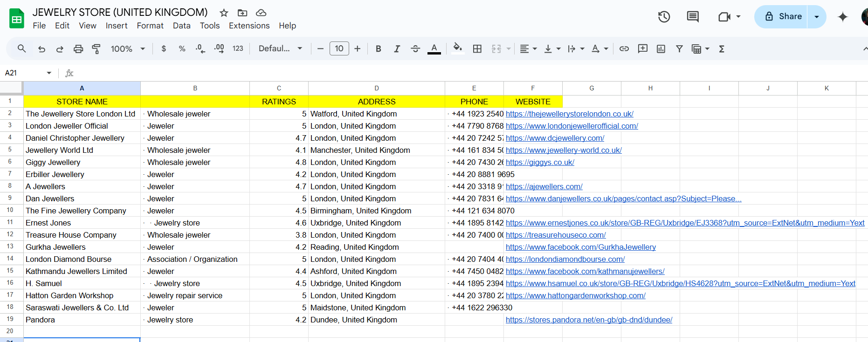868x342 pixels.
Task: Open more number formats 123
Action: (x=238, y=48)
